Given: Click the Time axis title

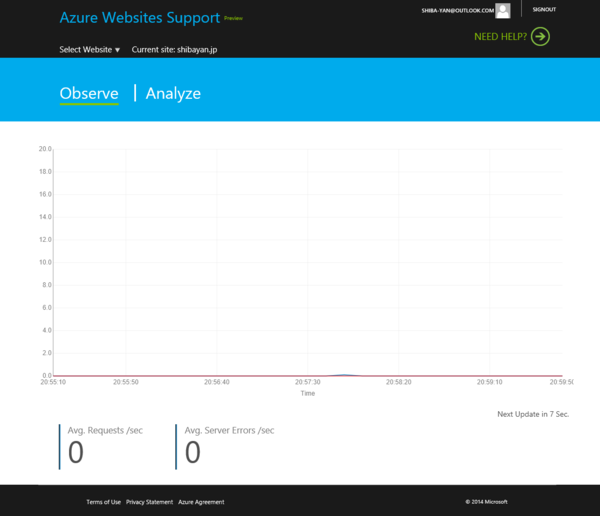Looking at the screenshot, I should tap(308, 394).
